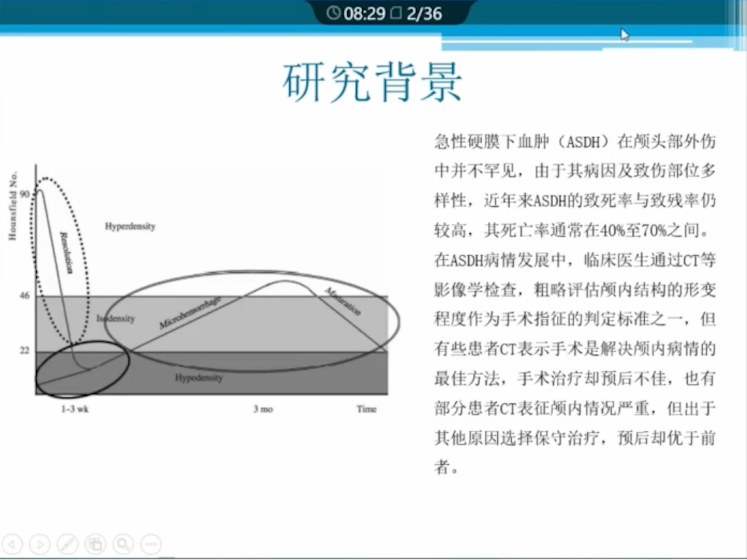Click the 1-3 wk axis label
Image resolution: width=747 pixels, height=560 pixels.
click(75, 409)
